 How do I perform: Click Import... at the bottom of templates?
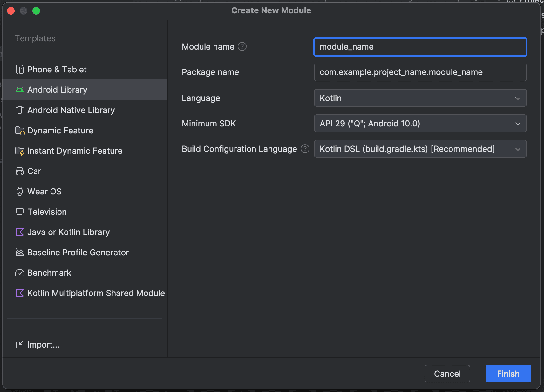tap(43, 345)
